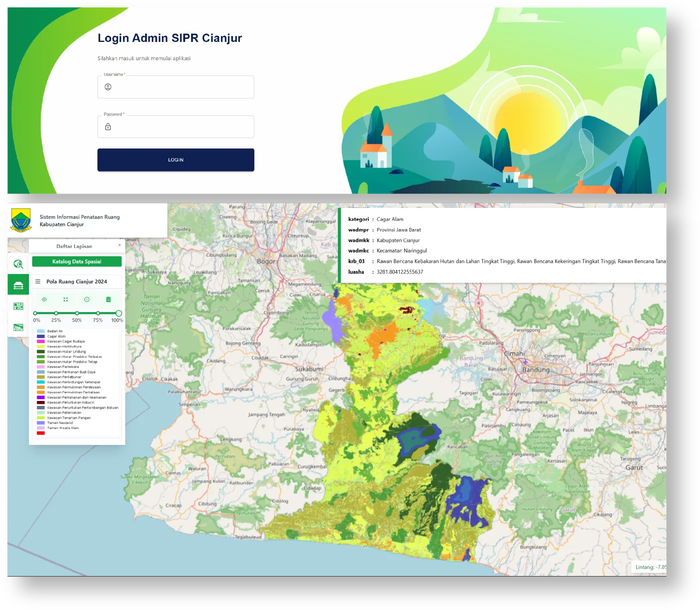The width and height of the screenshot is (700, 610).
Task: Click the Kabupaten Cianjur crest logo
Action: [21, 220]
